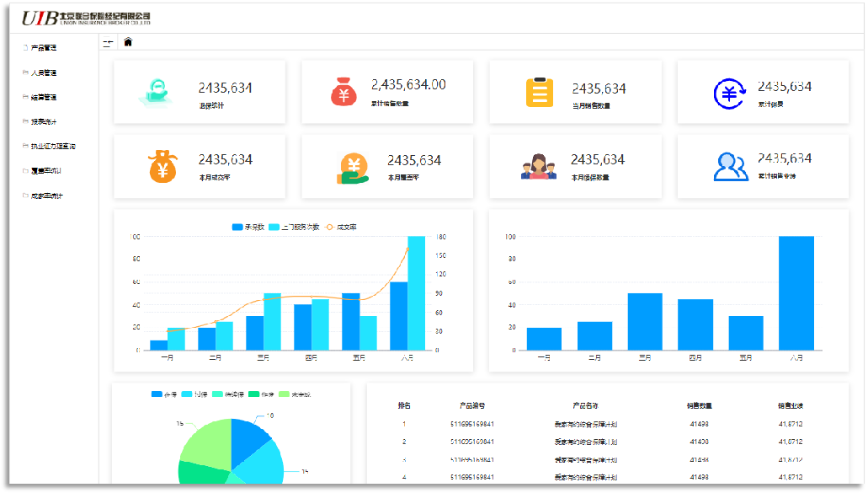Click the dark blue pie slice labeled 10
The width and height of the screenshot is (868, 493).
[x=248, y=439]
